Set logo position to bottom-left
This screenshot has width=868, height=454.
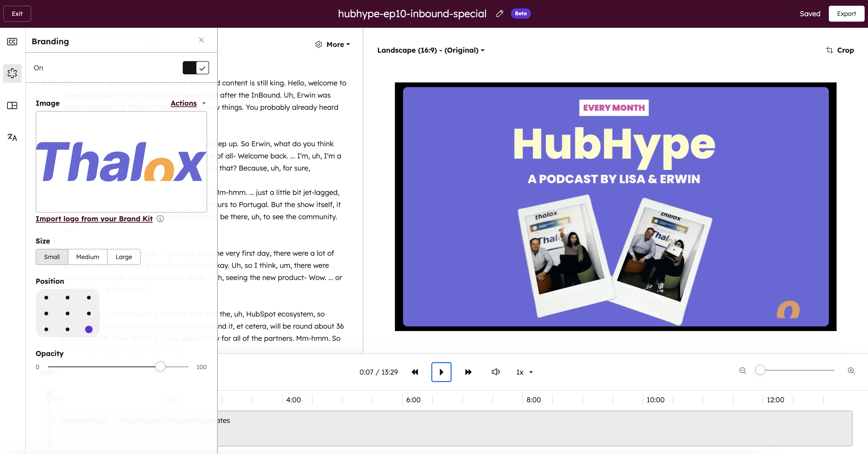click(x=46, y=329)
